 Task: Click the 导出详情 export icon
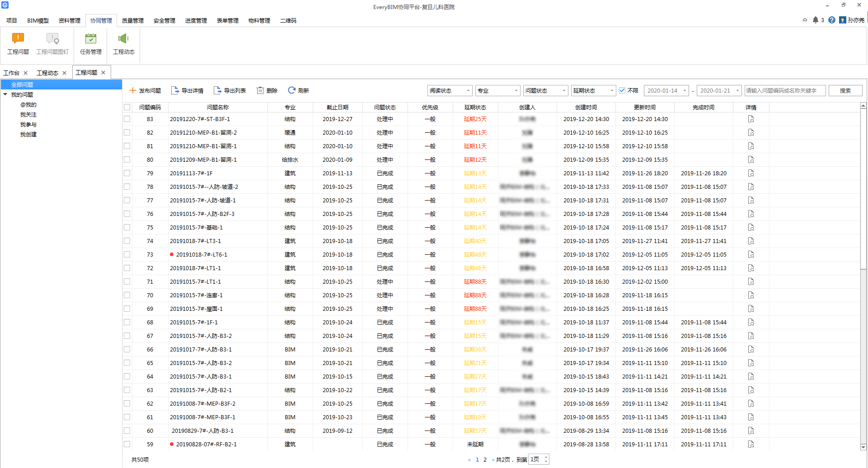[x=175, y=90]
